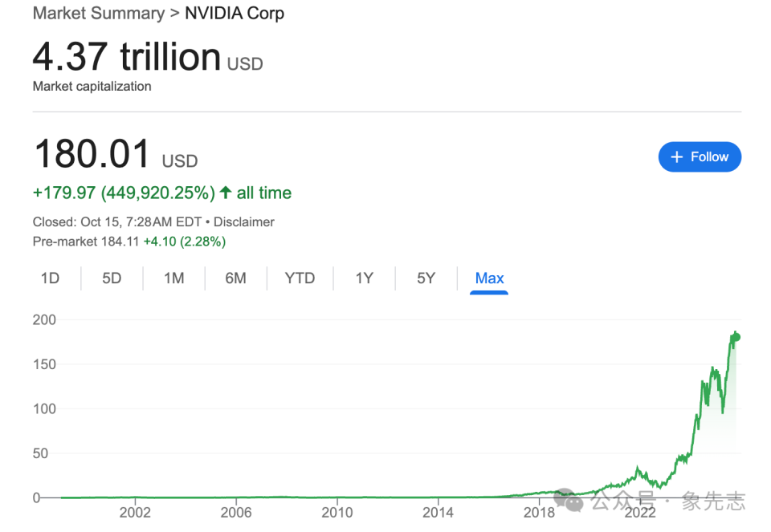Switch to the YTD chart view
Viewport: 771px width, 532px height.
pyautogui.click(x=300, y=278)
